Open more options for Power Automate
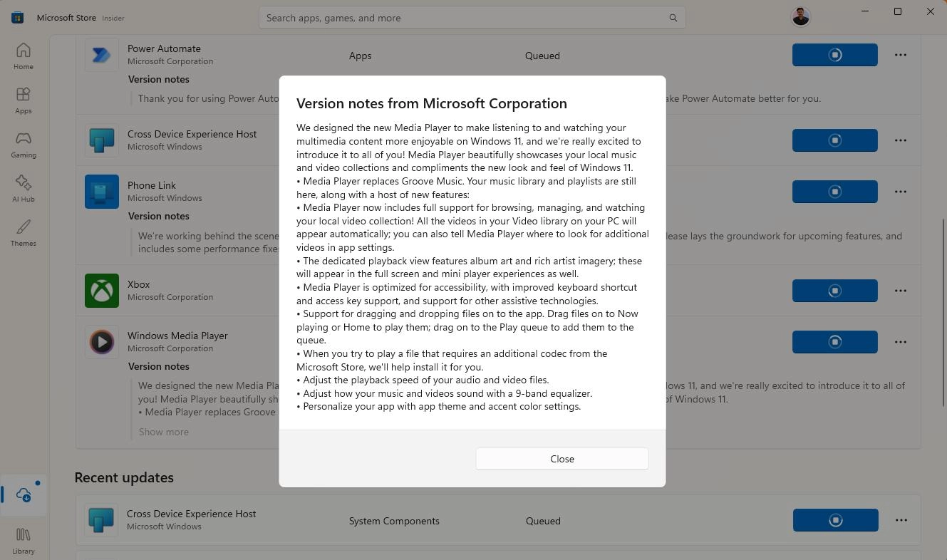947x560 pixels. (x=901, y=55)
